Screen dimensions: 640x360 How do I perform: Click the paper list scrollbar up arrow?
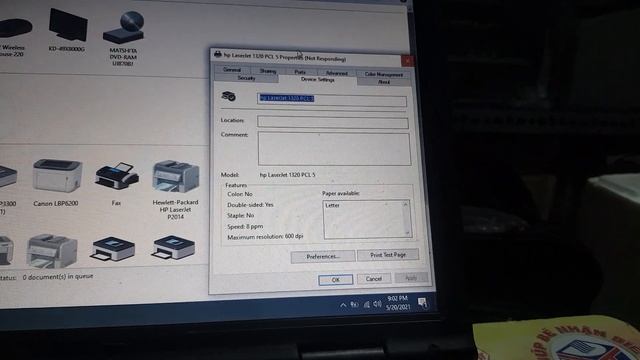click(x=405, y=204)
